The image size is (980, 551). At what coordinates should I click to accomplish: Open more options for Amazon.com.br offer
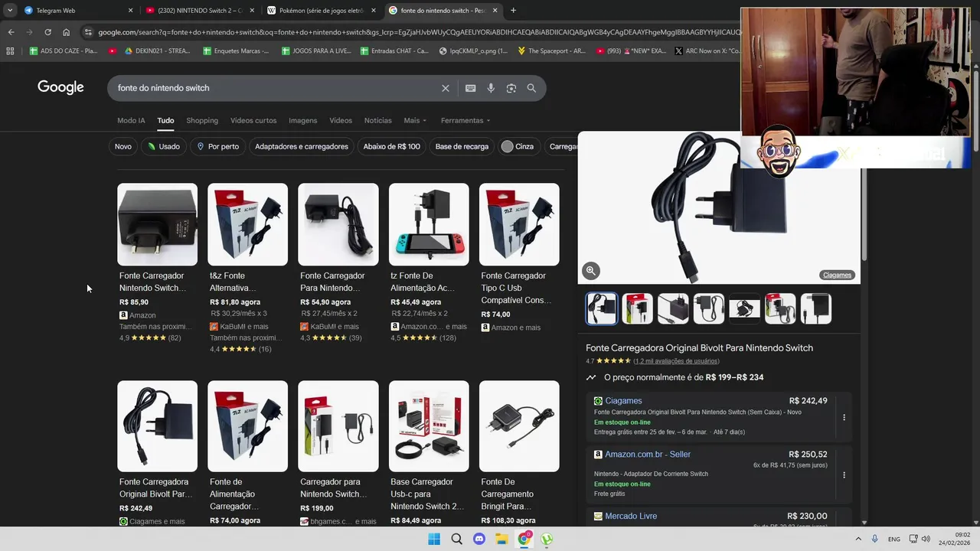(844, 474)
